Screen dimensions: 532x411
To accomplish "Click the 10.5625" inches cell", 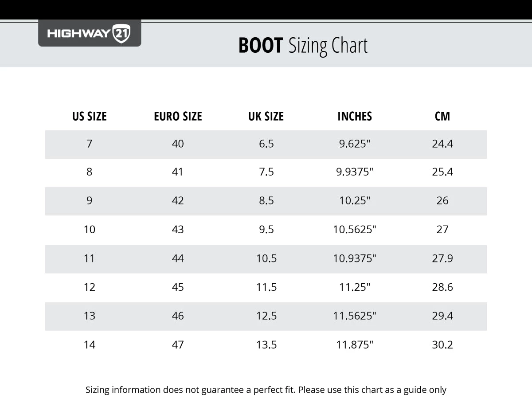I will [355, 230].
